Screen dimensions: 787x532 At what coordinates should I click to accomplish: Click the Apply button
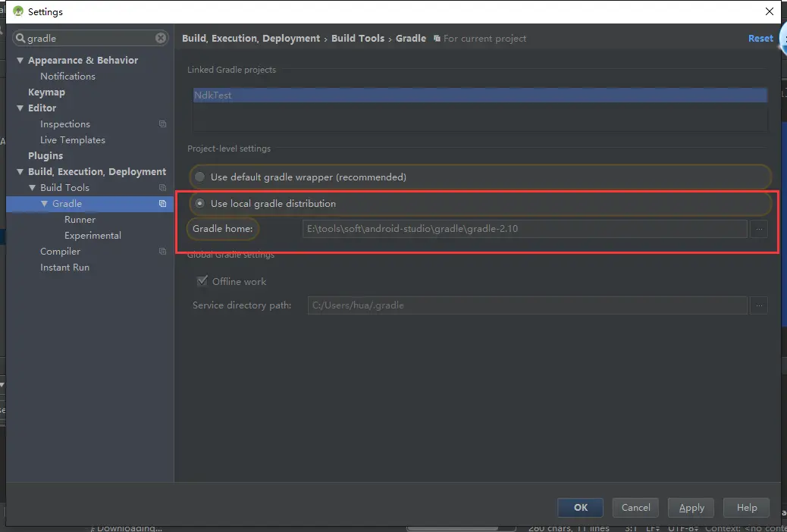pos(691,508)
